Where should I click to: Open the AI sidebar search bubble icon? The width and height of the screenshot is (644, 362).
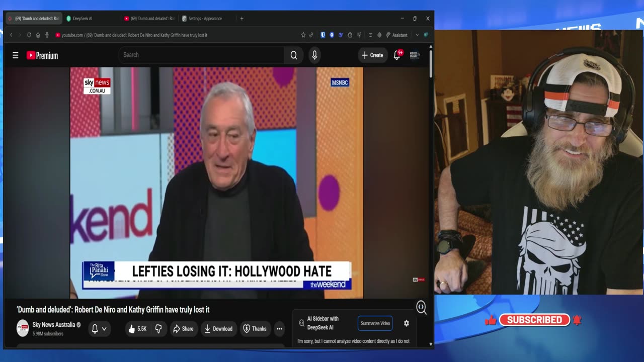[x=422, y=307]
